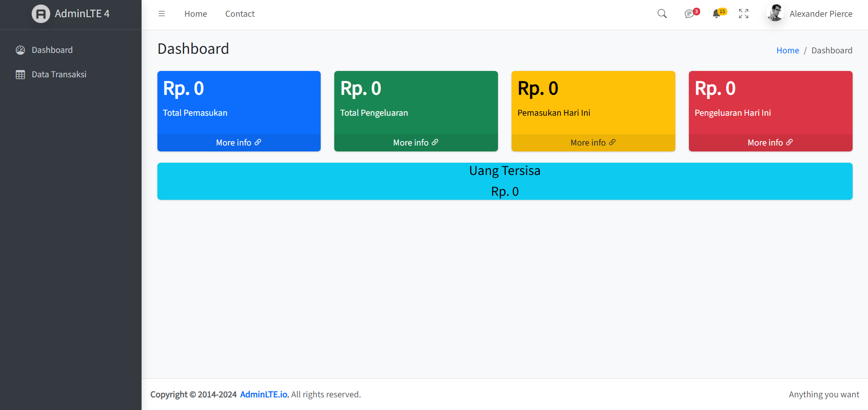Select Contact in the top navbar
This screenshot has height=410, width=868.
(x=240, y=14)
